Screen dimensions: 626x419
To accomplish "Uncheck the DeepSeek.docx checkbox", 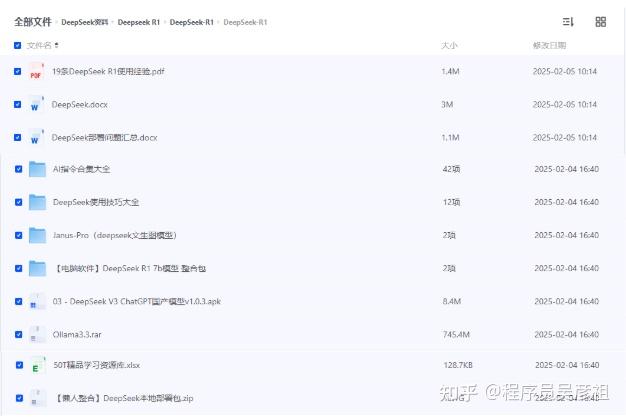I will tap(17, 105).
